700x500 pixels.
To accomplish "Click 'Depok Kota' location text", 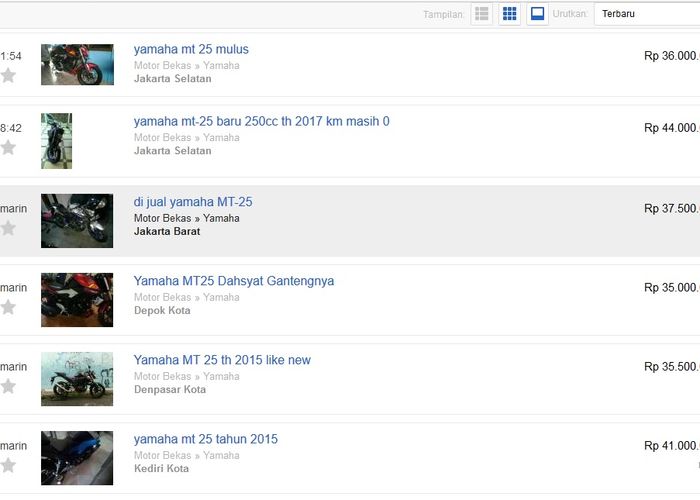I will pyautogui.click(x=162, y=310).
